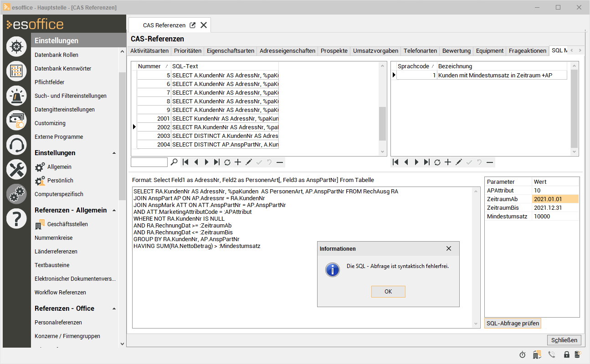Select SQL row number 2001
The image size is (590, 364).
[x=208, y=119]
